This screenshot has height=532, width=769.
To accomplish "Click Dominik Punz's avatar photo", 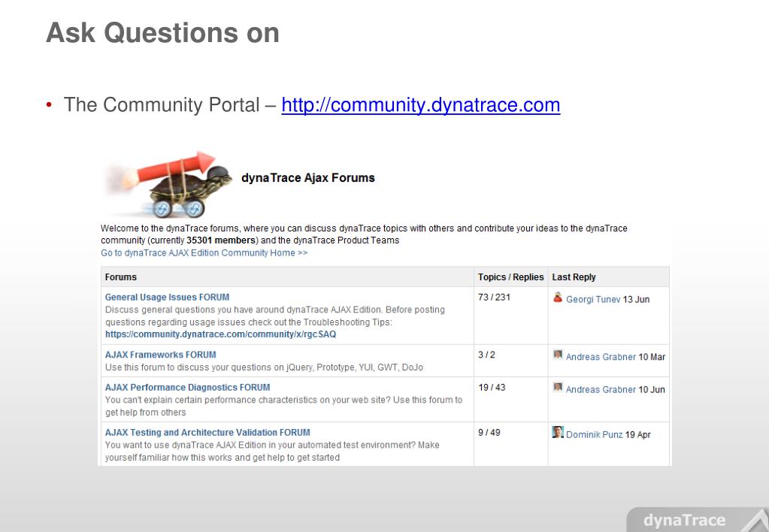I will (x=558, y=432).
